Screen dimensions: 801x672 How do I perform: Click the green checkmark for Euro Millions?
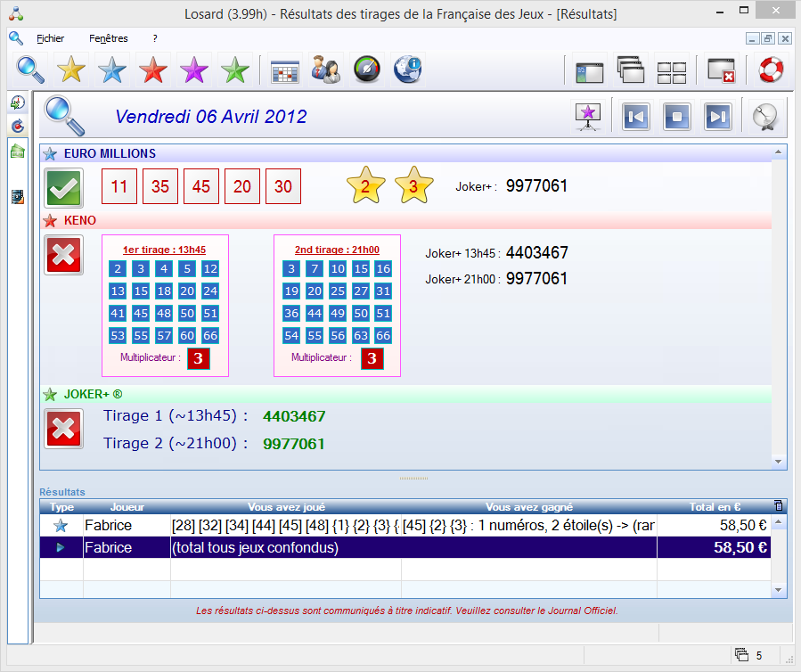tap(63, 187)
